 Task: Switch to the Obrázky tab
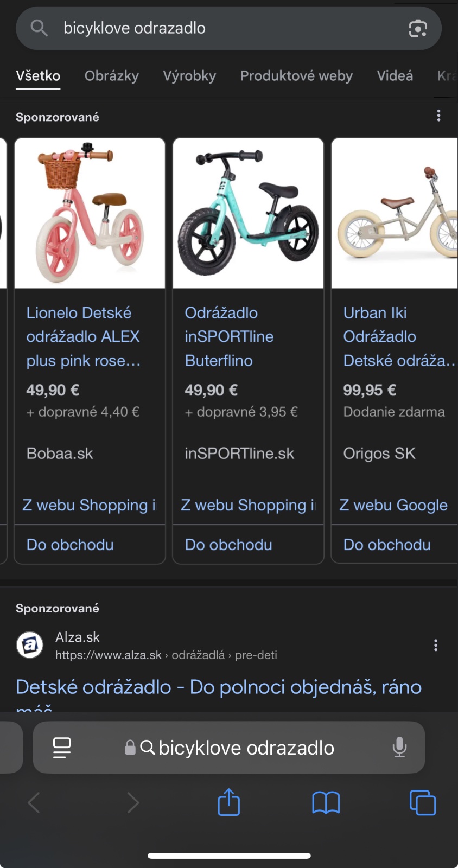coord(112,76)
